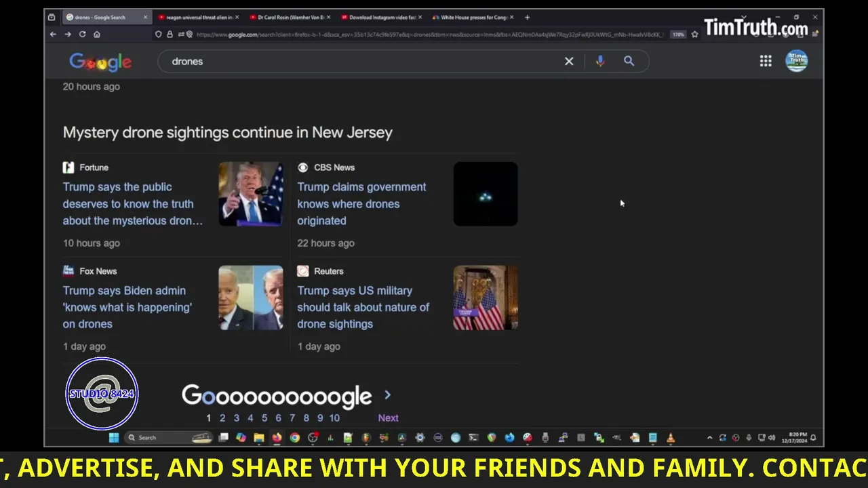Image resolution: width=868 pixels, height=488 pixels.
Task: Click the next-page chevron beside Gooooogle logo
Action: click(x=387, y=395)
